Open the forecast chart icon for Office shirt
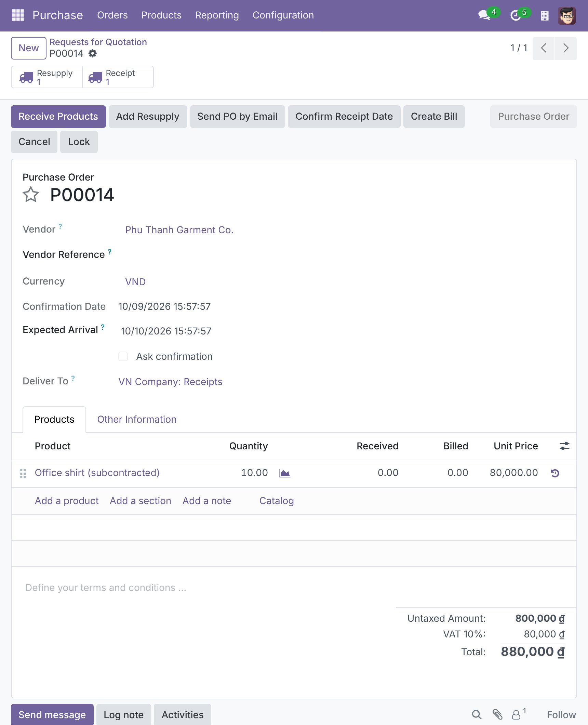Viewport: 588px width, 725px height. tap(284, 473)
